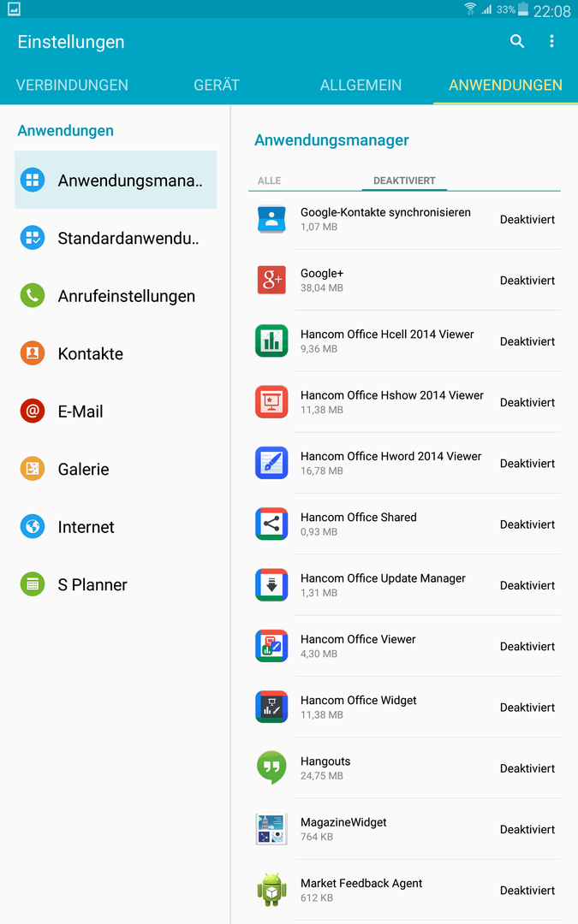This screenshot has width=578, height=924.
Task: Switch to the ALLE tab
Action: click(x=269, y=181)
